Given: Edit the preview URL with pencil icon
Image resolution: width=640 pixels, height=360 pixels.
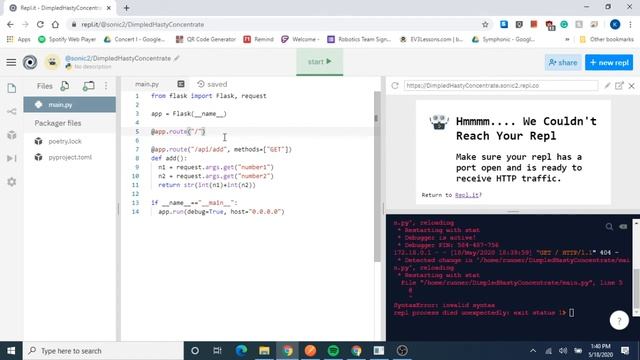Looking at the screenshot, I should pyautogui.click(x=607, y=85).
